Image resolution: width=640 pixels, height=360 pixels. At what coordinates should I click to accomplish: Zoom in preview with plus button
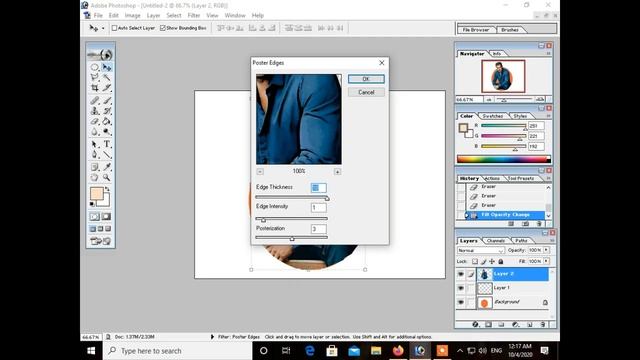[x=337, y=172]
